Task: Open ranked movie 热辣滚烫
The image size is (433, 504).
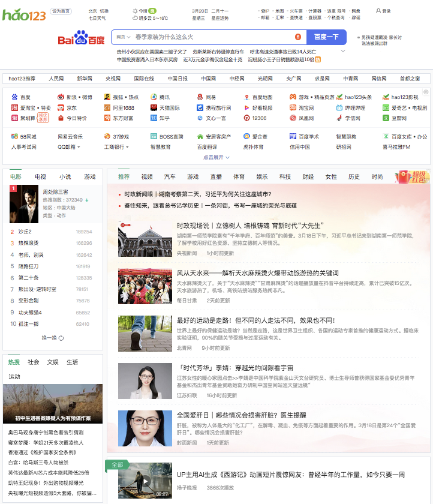Action: [29, 243]
